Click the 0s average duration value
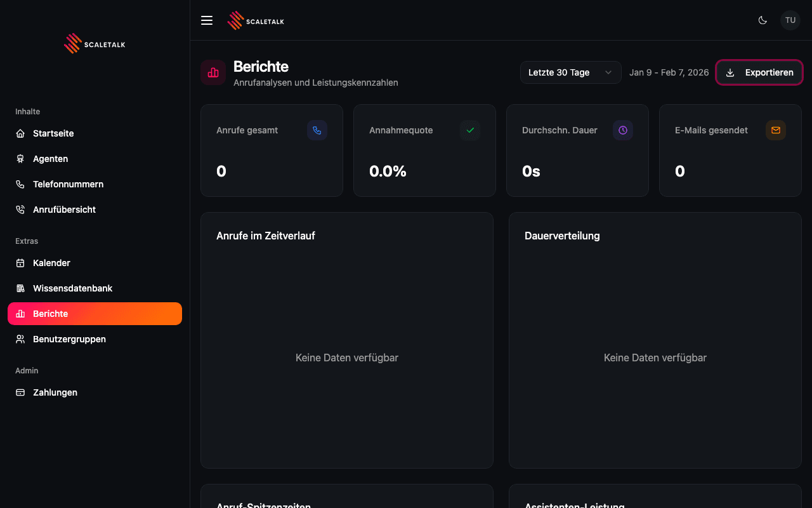812x508 pixels. pyautogui.click(x=531, y=171)
